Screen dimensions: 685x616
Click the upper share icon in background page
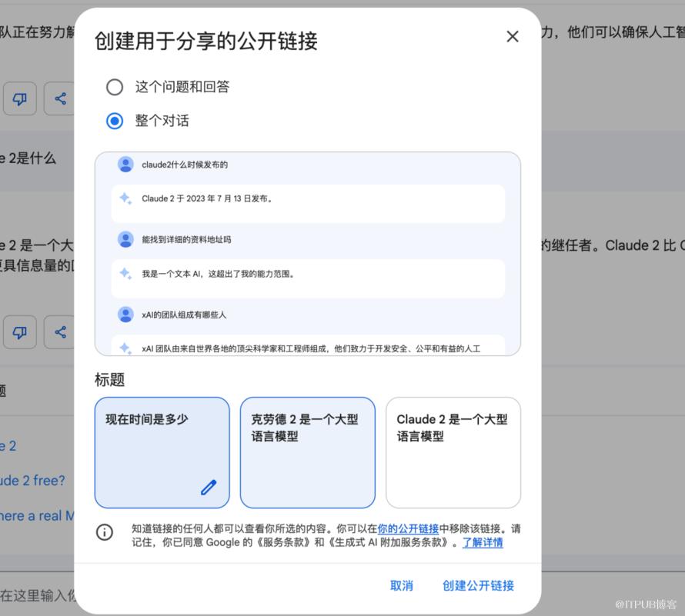[60, 98]
